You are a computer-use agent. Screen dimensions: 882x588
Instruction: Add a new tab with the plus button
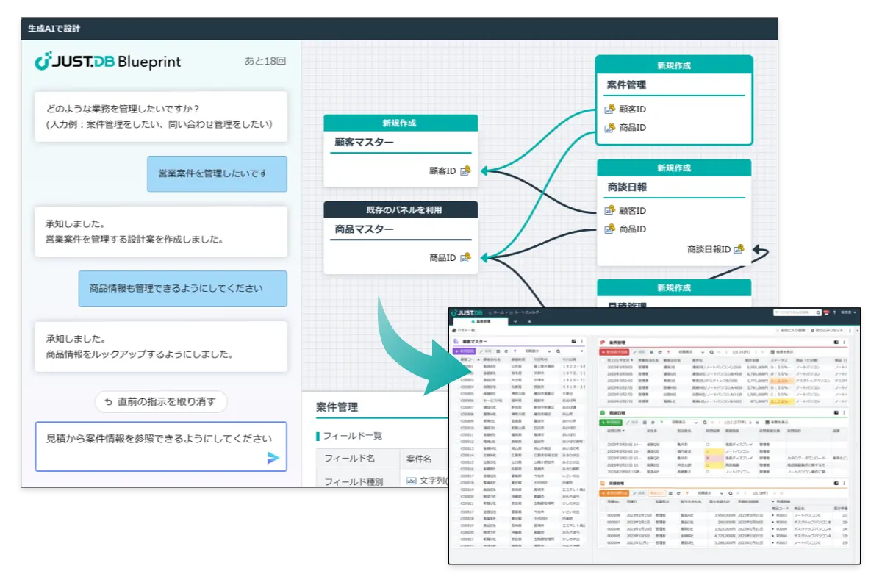(x=529, y=322)
